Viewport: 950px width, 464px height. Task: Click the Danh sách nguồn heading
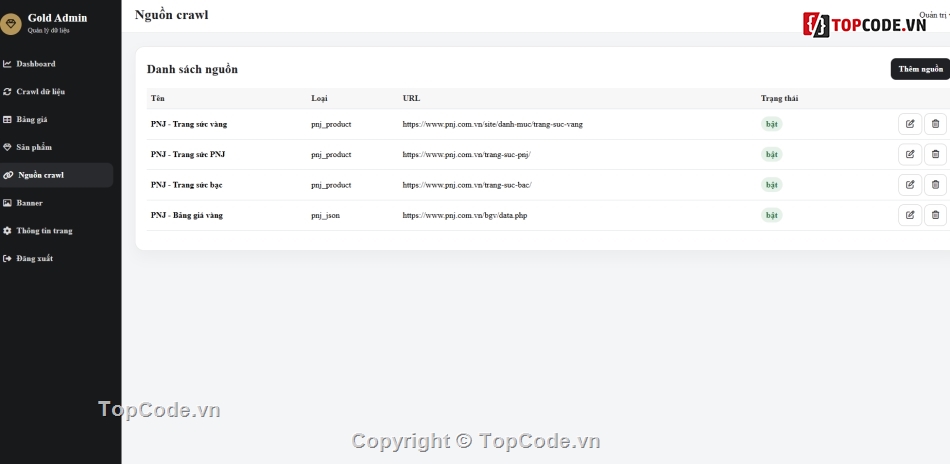tap(192, 69)
